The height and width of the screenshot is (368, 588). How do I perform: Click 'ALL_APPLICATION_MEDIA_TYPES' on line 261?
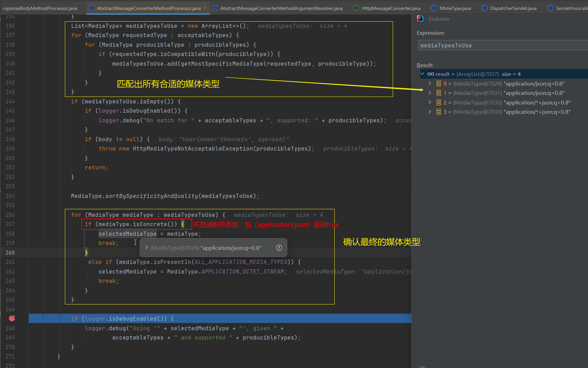241,262
